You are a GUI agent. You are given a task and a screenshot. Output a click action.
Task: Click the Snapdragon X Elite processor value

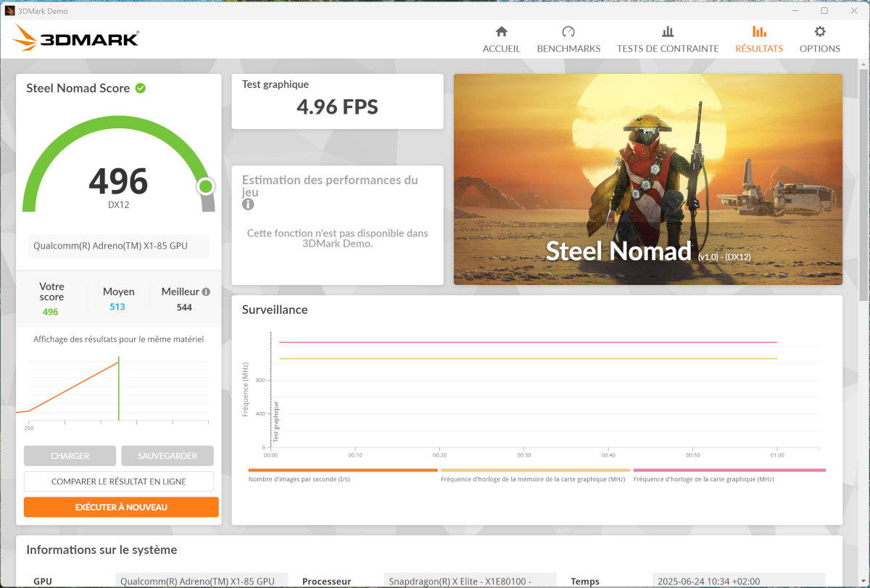469,581
